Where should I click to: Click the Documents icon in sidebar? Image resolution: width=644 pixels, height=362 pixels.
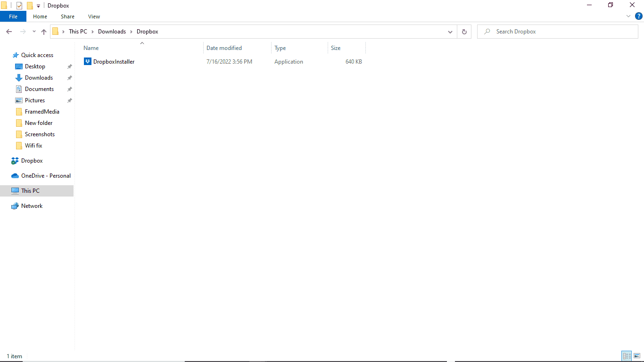(19, 89)
